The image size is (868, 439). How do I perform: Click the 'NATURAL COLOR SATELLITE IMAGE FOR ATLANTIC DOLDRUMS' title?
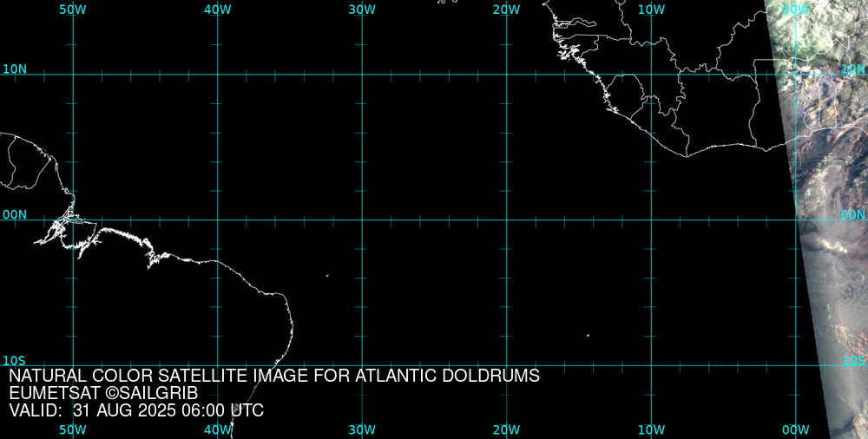point(274,376)
